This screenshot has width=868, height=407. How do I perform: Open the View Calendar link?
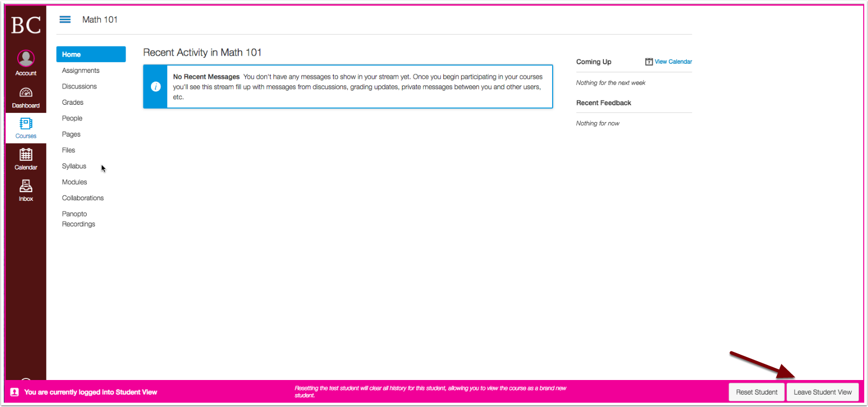673,62
